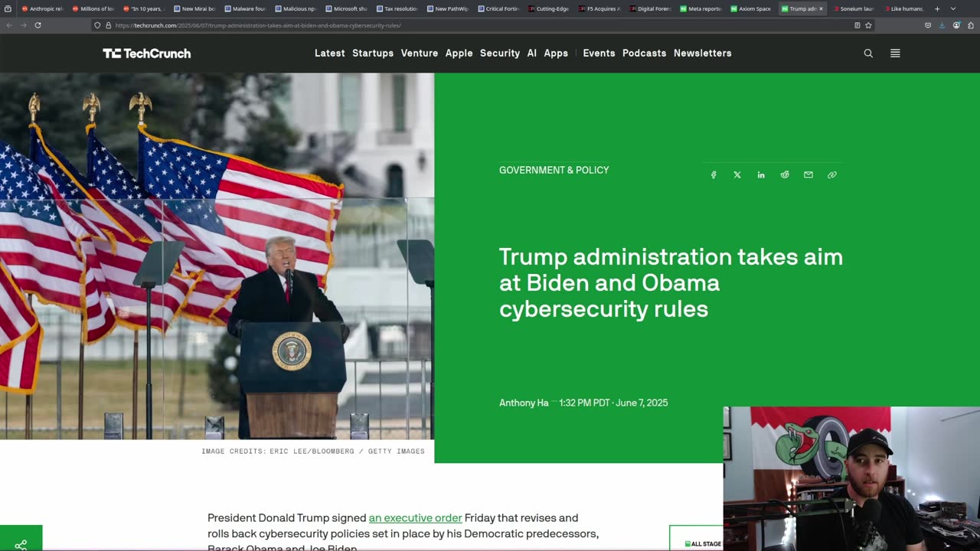The image size is (980, 551).
Task: Open the hamburger menu in the header
Action: (895, 53)
